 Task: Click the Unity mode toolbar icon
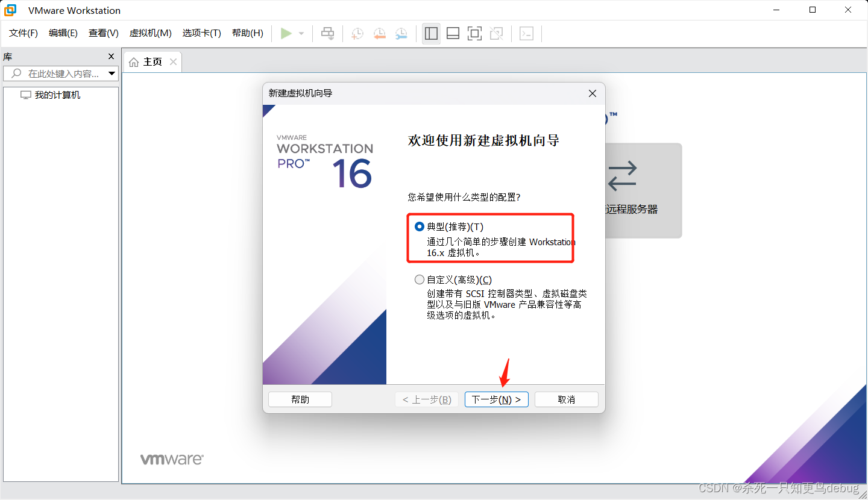coord(497,34)
